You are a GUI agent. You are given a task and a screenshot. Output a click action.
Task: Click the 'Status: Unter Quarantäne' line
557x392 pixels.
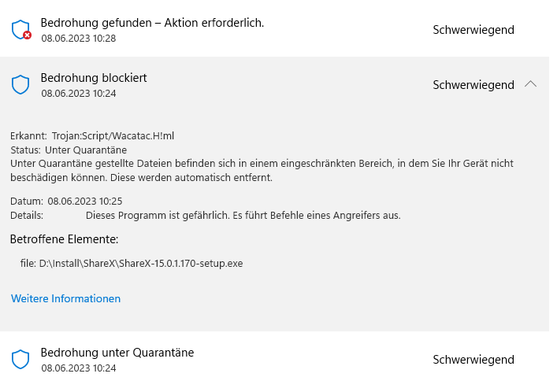tap(69, 150)
